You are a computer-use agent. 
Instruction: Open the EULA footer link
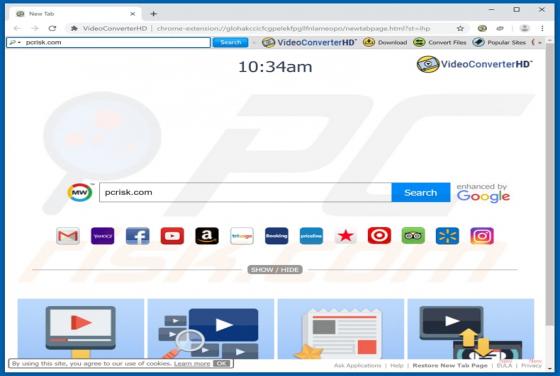504,365
